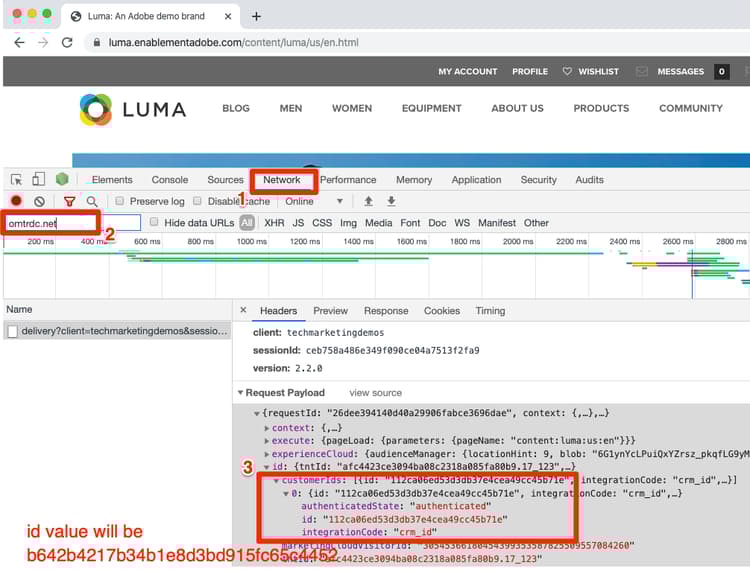Viewport: 750px width, 571px height.
Task: Filter requests by Font
Action: (x=410, y=223)
